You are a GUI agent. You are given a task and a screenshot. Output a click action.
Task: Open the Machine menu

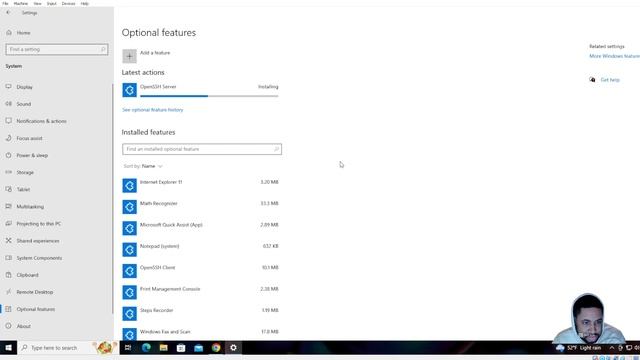[x=21, y=3]
